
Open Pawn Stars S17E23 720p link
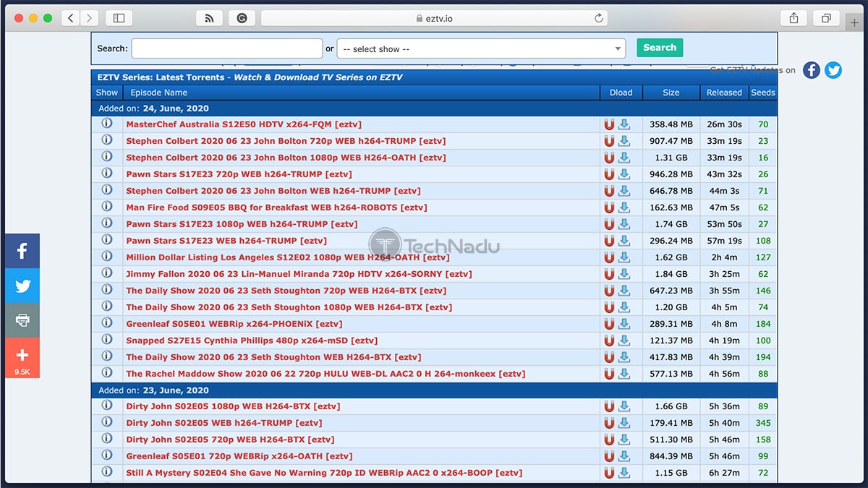[239, 174]
